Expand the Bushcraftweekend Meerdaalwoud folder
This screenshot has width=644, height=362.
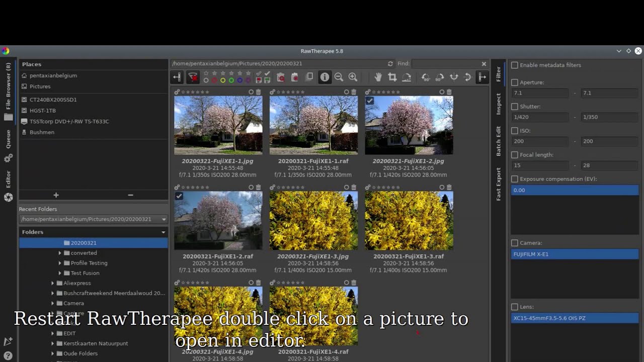53,293
